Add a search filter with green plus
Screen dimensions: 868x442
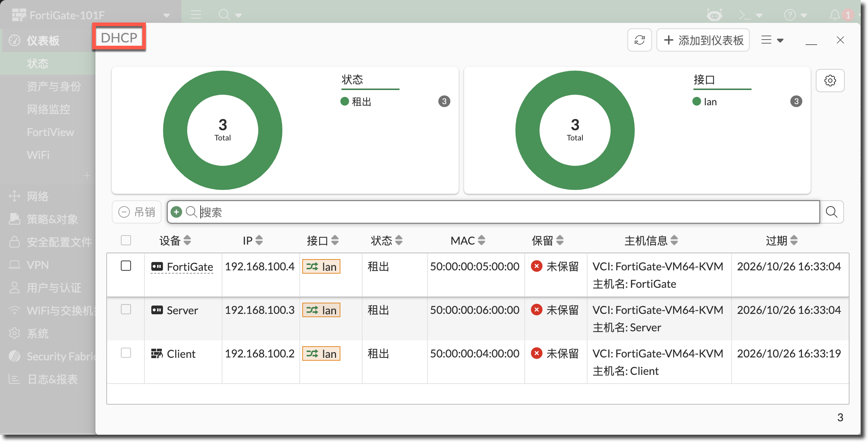point(176,212)
